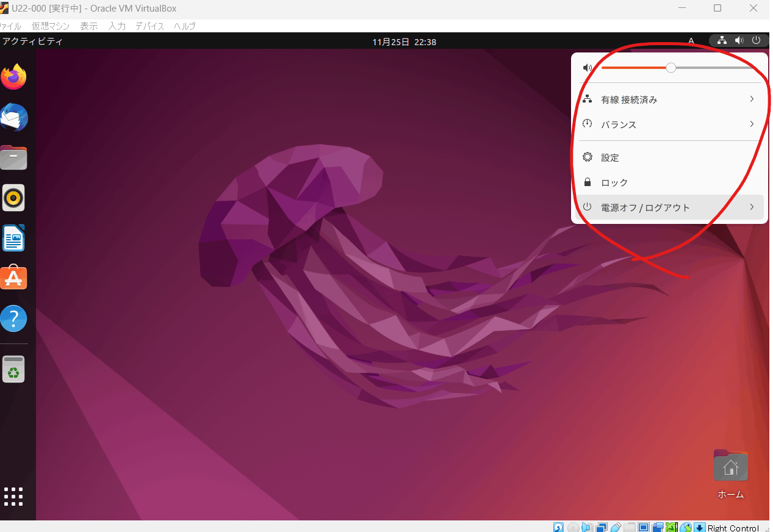773x532 pixels.
Task: Open the 入力 menu
Action: click(x=117, y=26)
